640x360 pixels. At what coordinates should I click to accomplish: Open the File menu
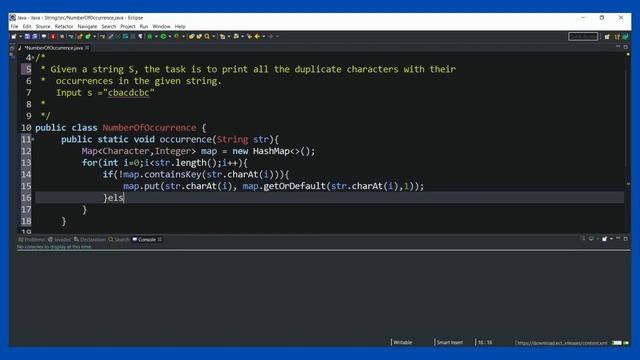(14, 27)
